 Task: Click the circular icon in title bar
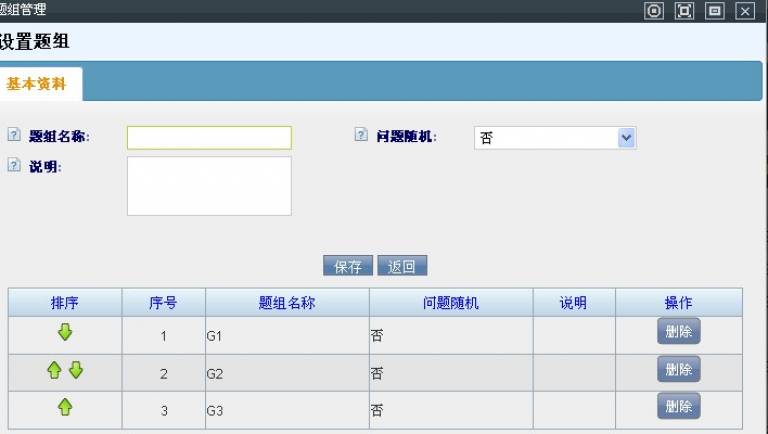click(654, 11)
